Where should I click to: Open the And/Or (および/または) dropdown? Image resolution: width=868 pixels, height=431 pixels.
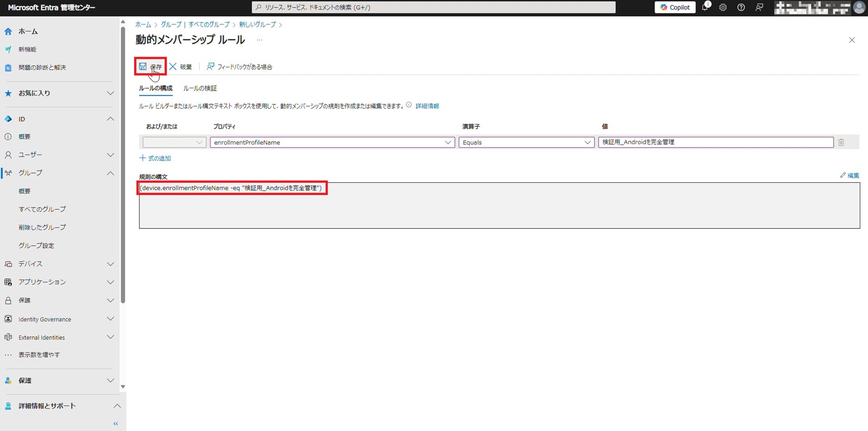coord(174,142)
